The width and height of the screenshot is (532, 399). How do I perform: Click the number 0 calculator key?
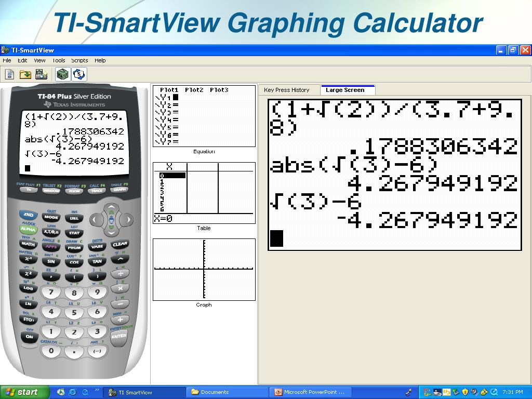point(51,351)
